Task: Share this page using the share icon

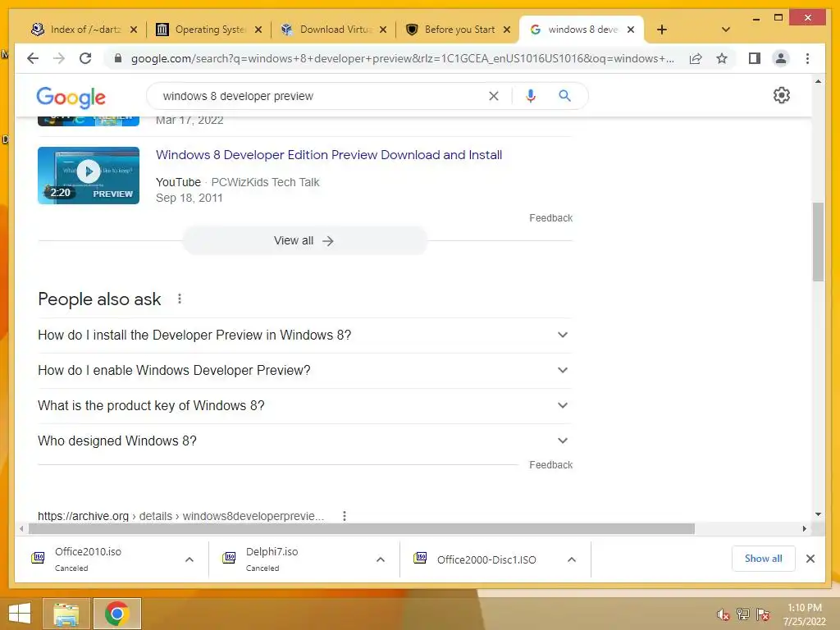Action: point(696,58)
